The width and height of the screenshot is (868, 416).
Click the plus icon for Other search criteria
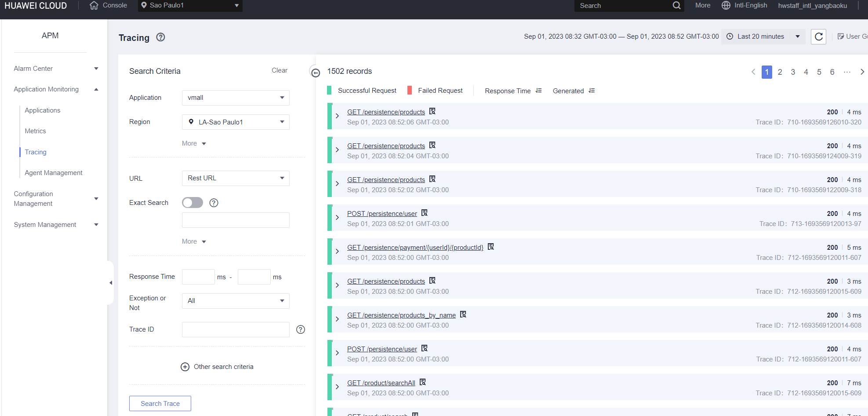(x=185, y=367)
